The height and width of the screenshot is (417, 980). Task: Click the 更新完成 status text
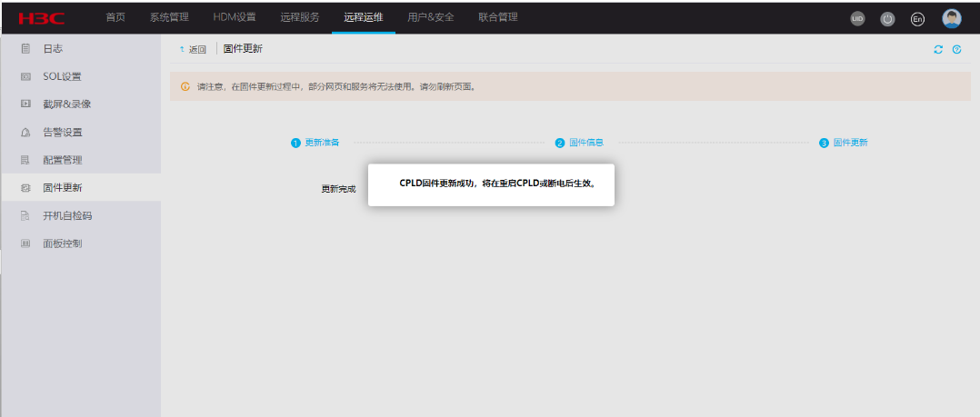pos(339,189)
